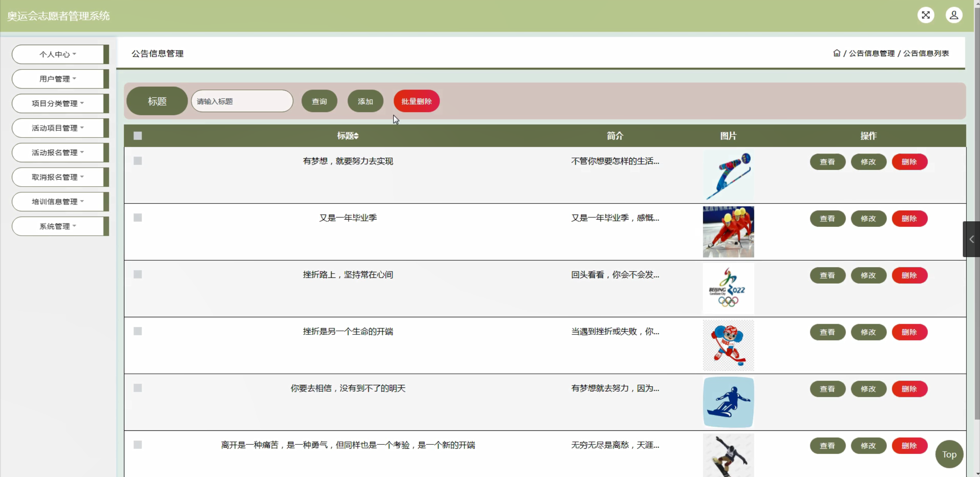Click the home icon in breadcrumb
980x477 pixels.
click(837, 53)
